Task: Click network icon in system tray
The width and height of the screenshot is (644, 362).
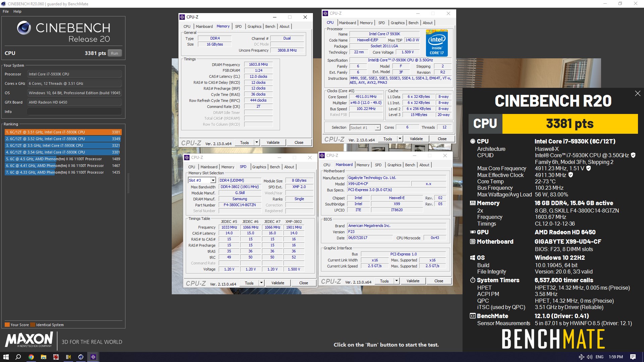Action: [582, 357]
